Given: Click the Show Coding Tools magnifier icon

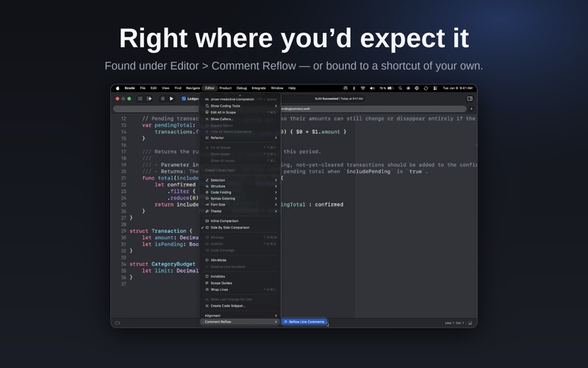Looking at the screenshot, I should point(207,106).
